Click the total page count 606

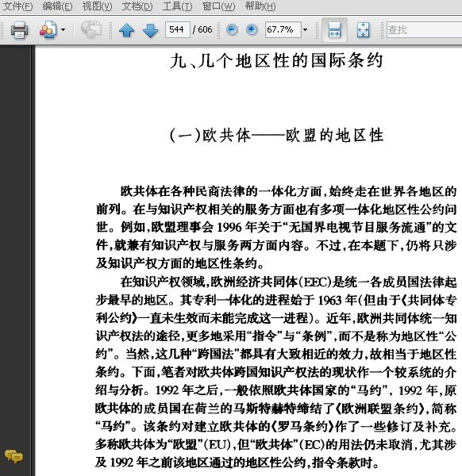(205, 29)
